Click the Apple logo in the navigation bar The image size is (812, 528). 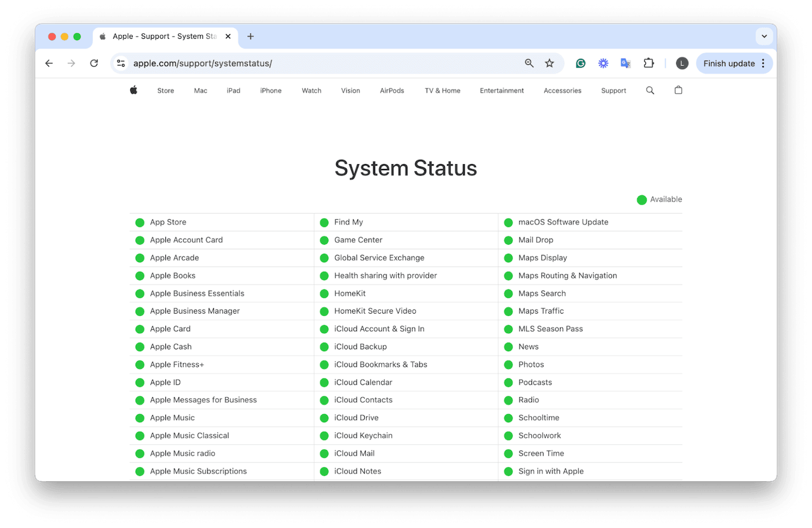pyautogui.click(x=133, y=90)
